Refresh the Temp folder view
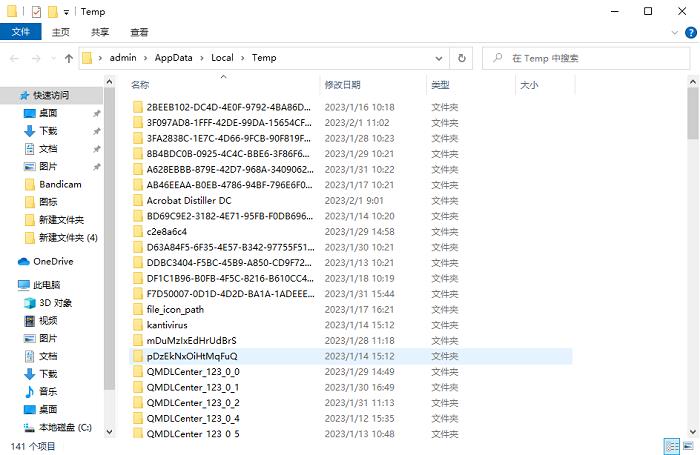 [x=462, y=58]
